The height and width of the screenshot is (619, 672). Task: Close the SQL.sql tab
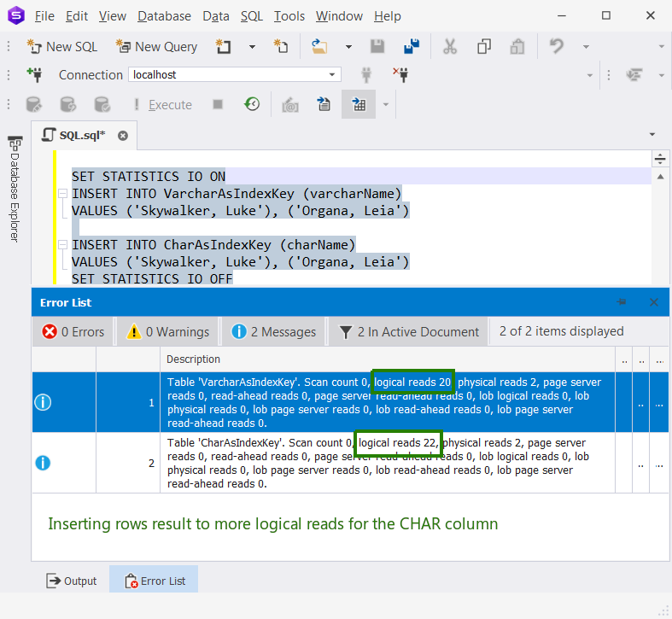(x=123, y=136)
